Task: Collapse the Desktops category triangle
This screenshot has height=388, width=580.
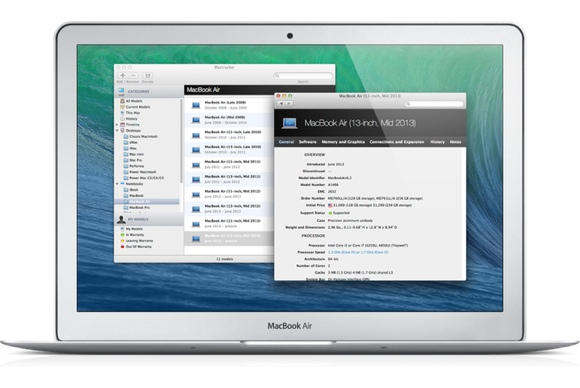Action: [117, 131]
